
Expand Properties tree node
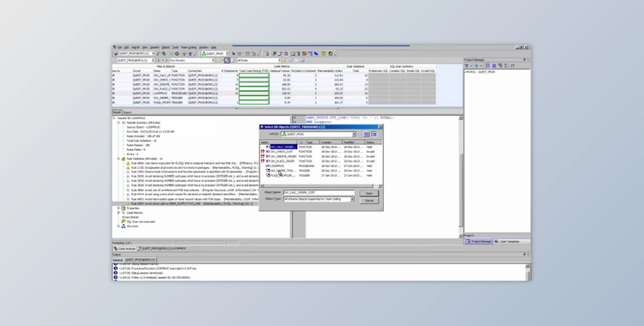(x=118, y=208)
